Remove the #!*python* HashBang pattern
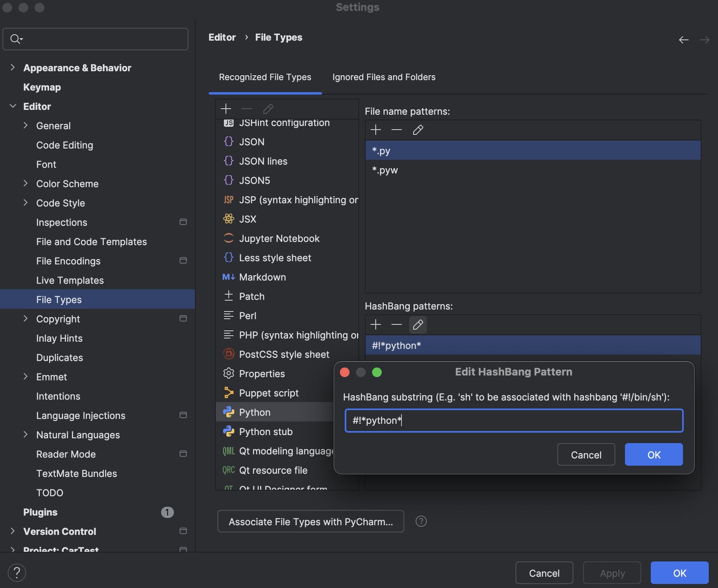 [x=397, y=325]
